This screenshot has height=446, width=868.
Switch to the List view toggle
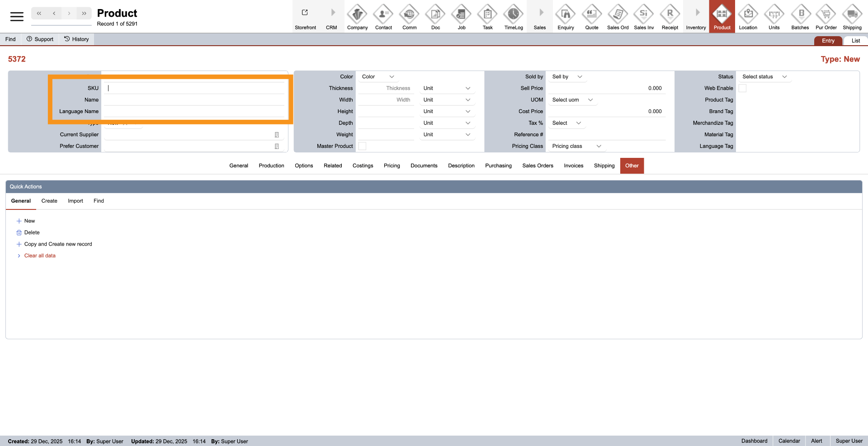[855, 41]
